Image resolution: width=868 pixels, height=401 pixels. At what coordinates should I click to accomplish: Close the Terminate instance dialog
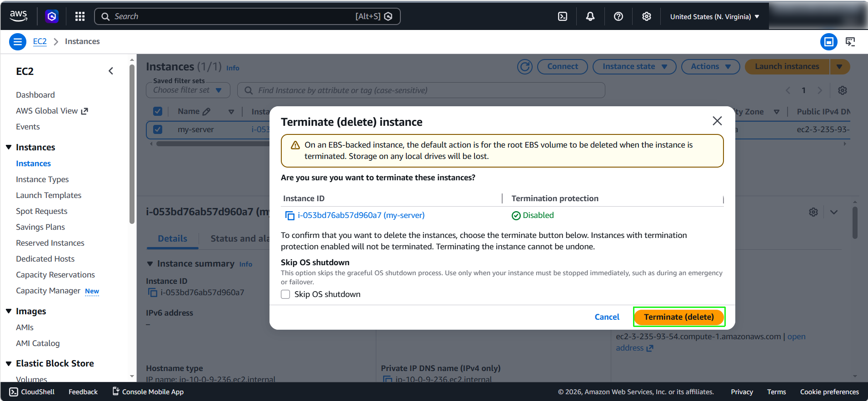(x=717, y=121)
